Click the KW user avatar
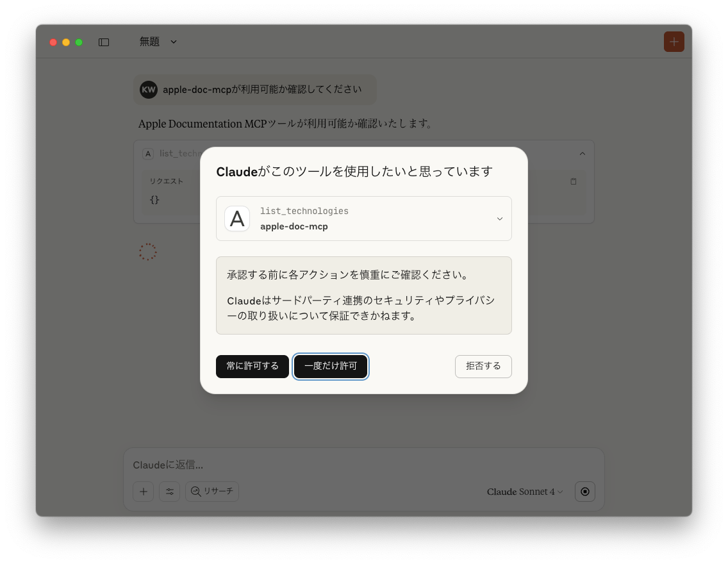The image size is (728, 564). pyautogui.click(x=149, y=90)
